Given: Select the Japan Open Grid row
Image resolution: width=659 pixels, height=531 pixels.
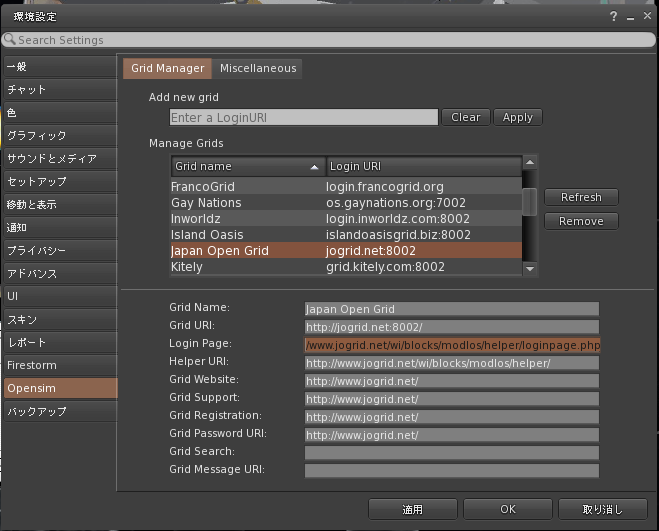Looking at the screenshot, I should [x=346, y=251].
